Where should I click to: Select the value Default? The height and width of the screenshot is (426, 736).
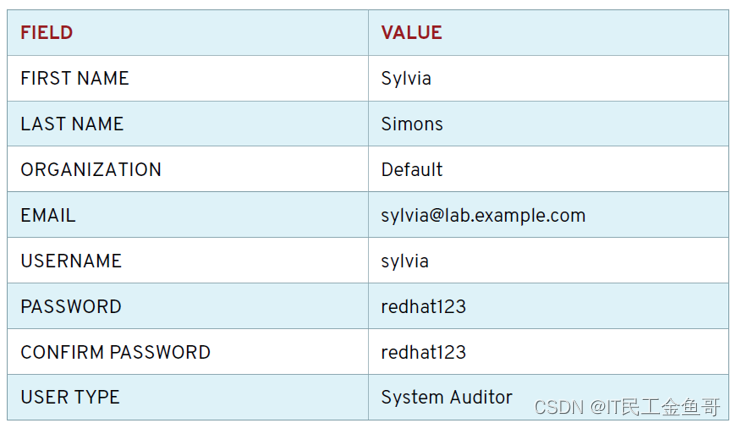(x=412, y=169)
